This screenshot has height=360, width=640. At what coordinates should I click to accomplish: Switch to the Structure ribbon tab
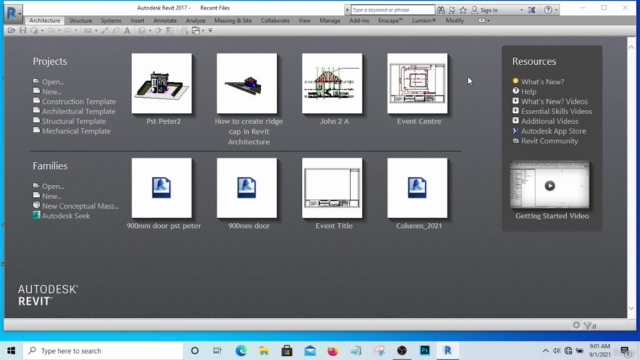[80, 20]
